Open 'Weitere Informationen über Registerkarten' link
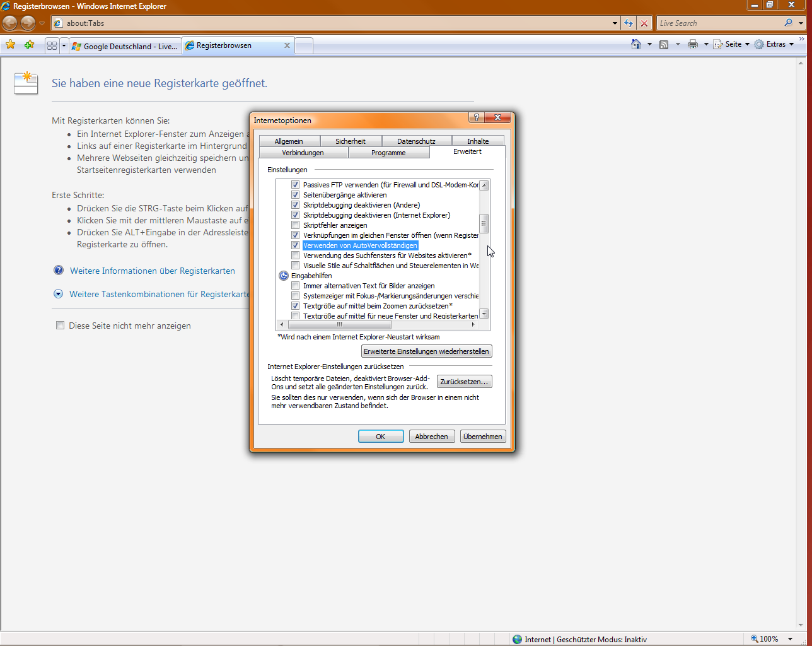This screenshot has height=646, width=812. point(153,271)
